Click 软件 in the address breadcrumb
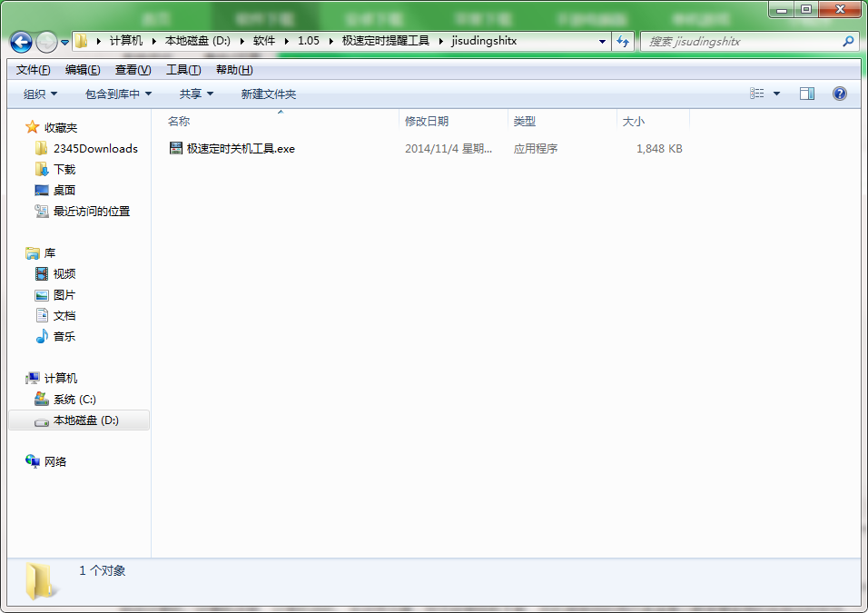Screen dimensions: 868x613 (264, 41)
